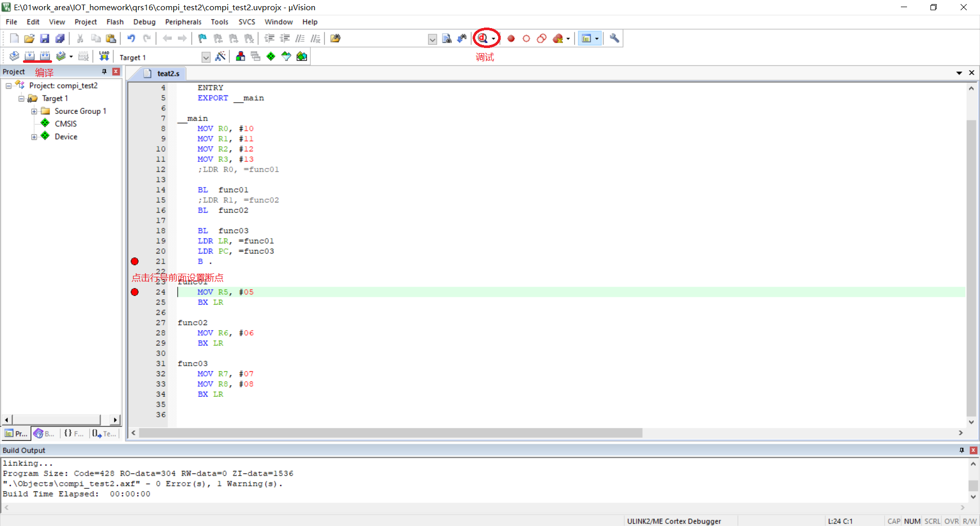Viewport: 980px width, 526px height.
Task: Expand Source Group 1 node
Action: 34,111
